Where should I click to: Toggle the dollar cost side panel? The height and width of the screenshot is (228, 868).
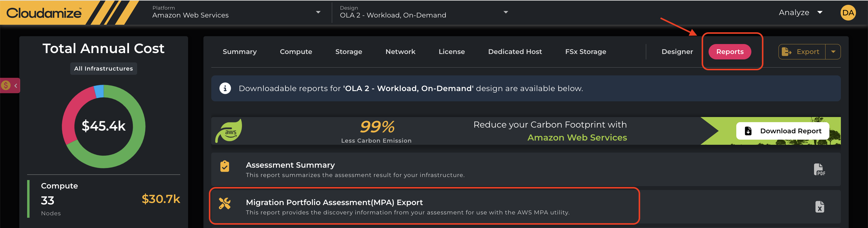(10, 86)
